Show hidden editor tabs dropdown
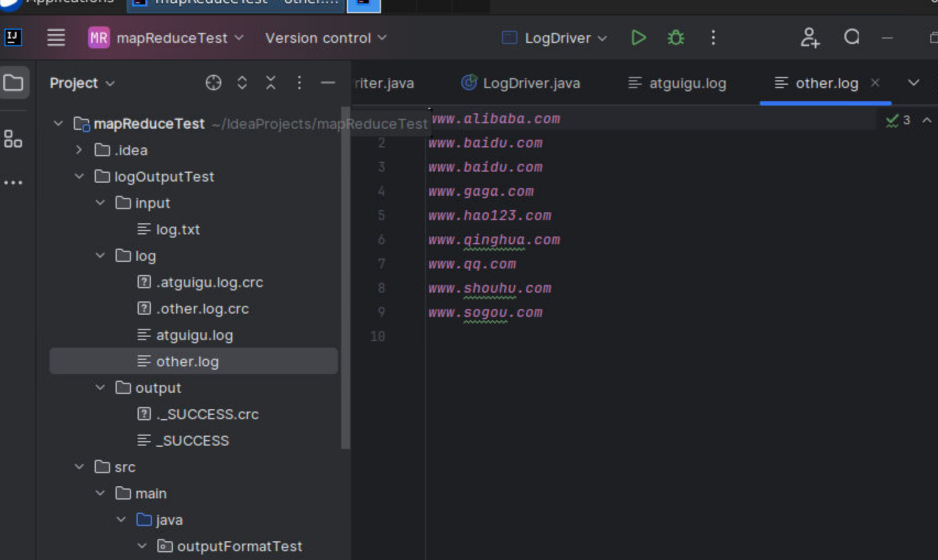This screenshot has height=560, width=938. pos(914,83)
